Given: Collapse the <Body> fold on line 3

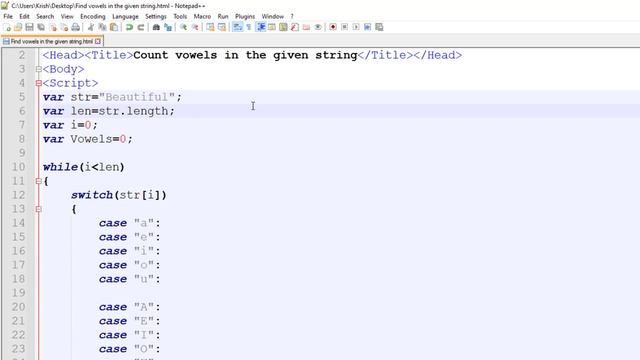Looking at the screenshot, I should point(38,69).
